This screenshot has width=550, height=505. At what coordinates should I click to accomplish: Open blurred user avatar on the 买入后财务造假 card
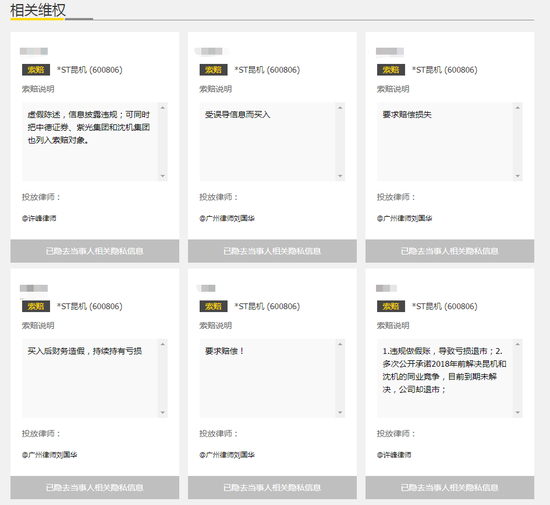tap(34, 288)
